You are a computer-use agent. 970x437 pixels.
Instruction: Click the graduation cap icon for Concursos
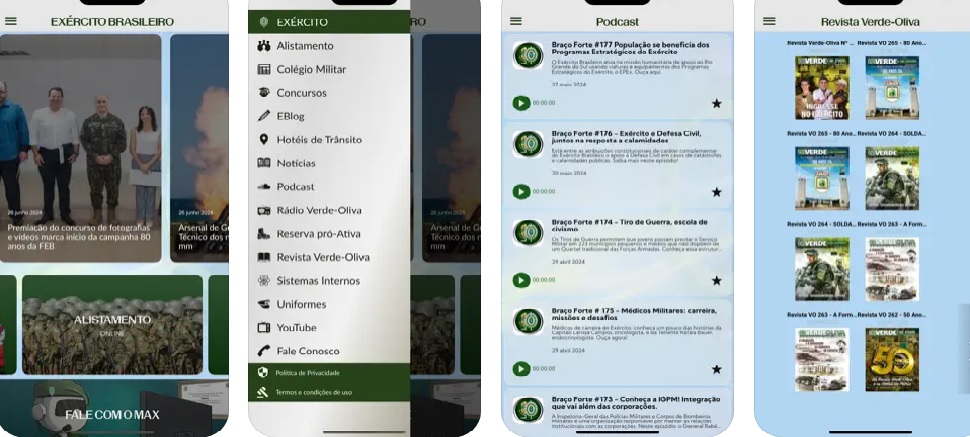point(264,93)
